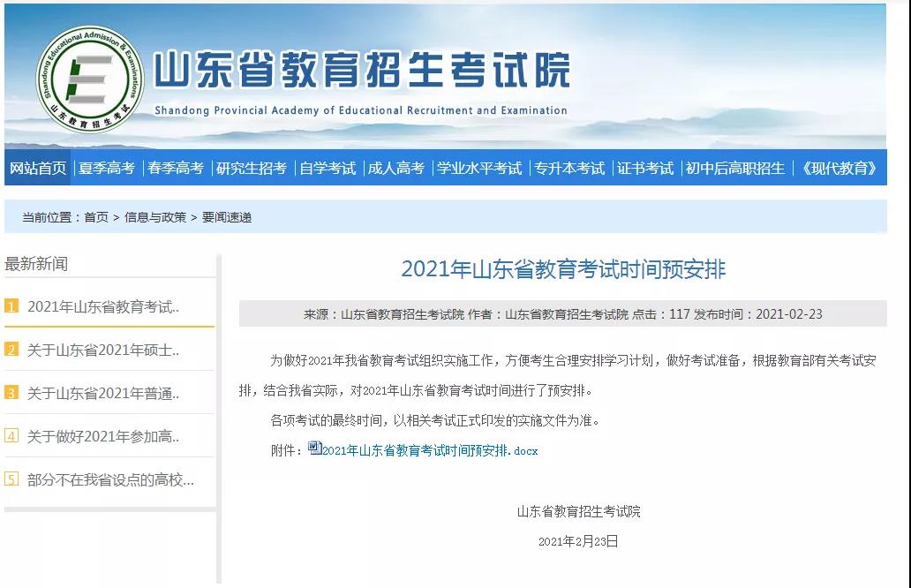Screen dimensions: 911x588
Task: Click the 作者：山东省教育招生考试院 author text
Action: [548, 314]
